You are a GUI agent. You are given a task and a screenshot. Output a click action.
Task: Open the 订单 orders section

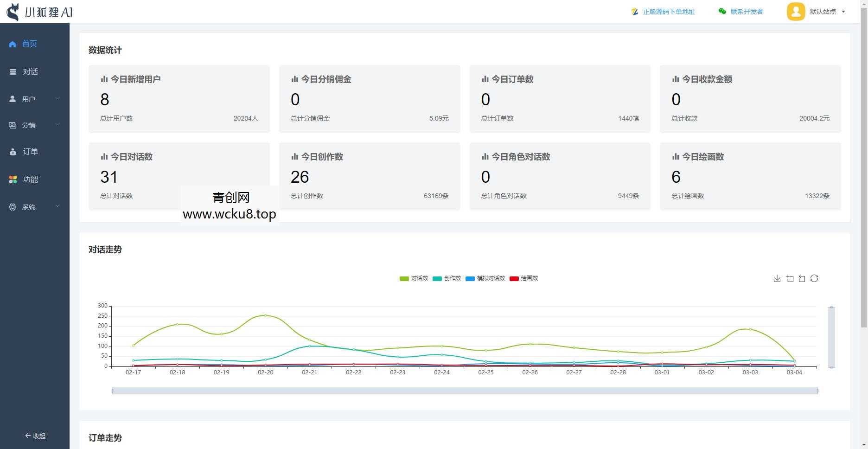tap(30, 151)
